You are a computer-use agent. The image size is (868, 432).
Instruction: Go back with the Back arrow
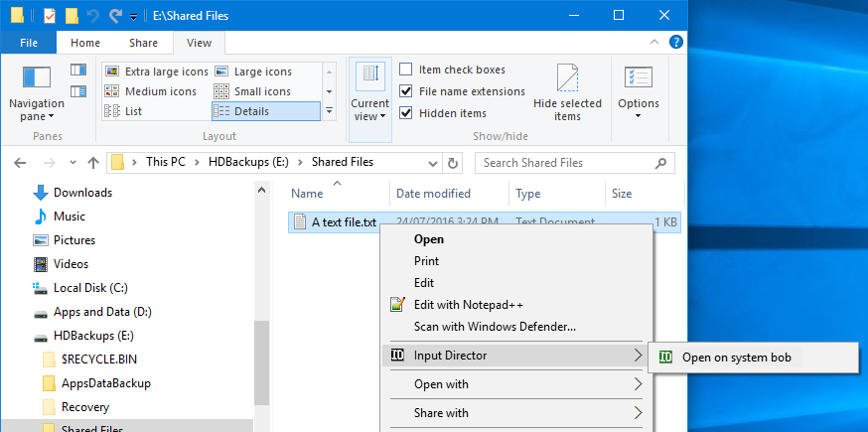coord(20,163)
